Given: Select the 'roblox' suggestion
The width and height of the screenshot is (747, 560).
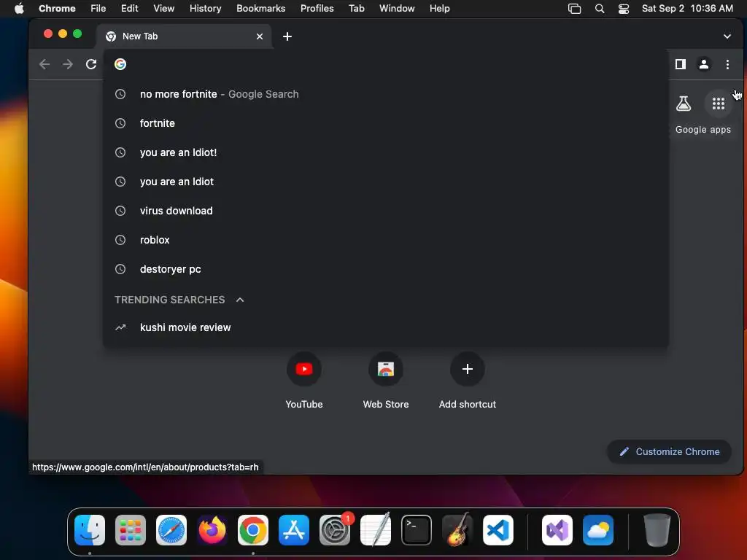Looking at the screenshot, I should (386, 240).
